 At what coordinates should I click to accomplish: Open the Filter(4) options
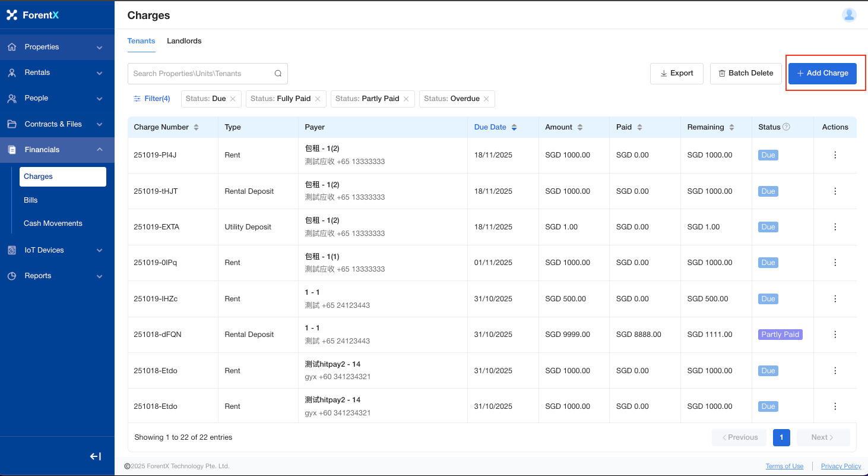point(152,99)
